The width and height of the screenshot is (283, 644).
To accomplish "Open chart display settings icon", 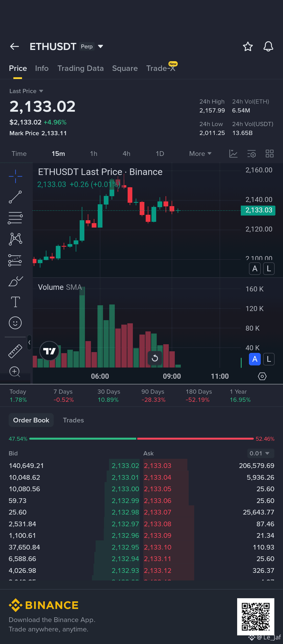I will point(252,154).
